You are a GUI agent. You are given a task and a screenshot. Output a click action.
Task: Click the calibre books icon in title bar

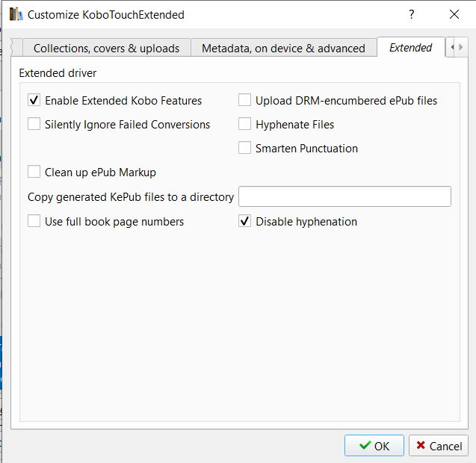(16, 15)
